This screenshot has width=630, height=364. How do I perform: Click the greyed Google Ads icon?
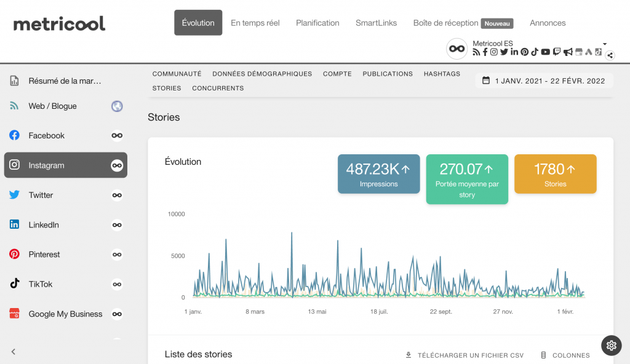pyautogui.click(x=589, y=52)
